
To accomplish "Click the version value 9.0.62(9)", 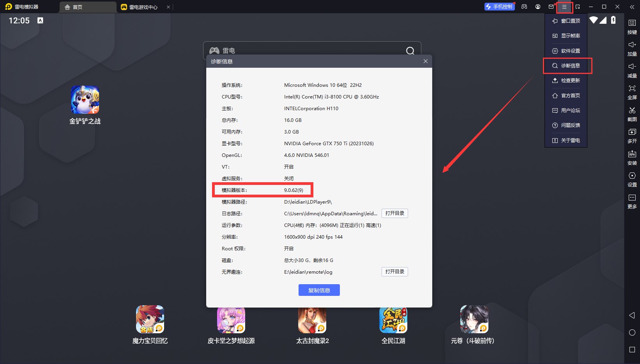I will [293, 190].
